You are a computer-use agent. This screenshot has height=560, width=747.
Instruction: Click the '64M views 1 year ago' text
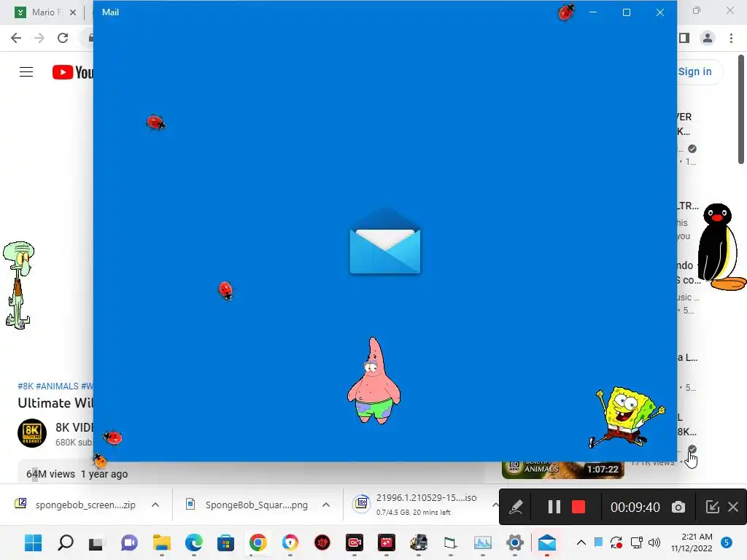[x=77, y=474]
